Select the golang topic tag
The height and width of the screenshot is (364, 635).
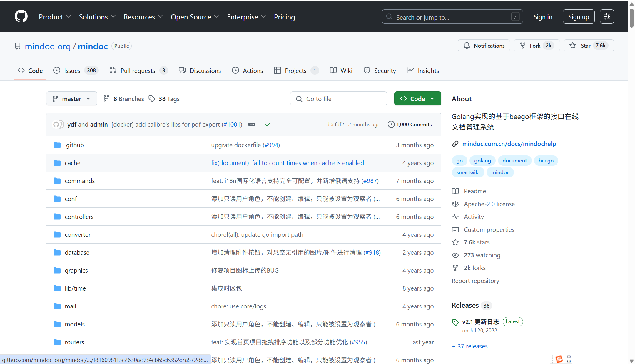click(482, 161)
